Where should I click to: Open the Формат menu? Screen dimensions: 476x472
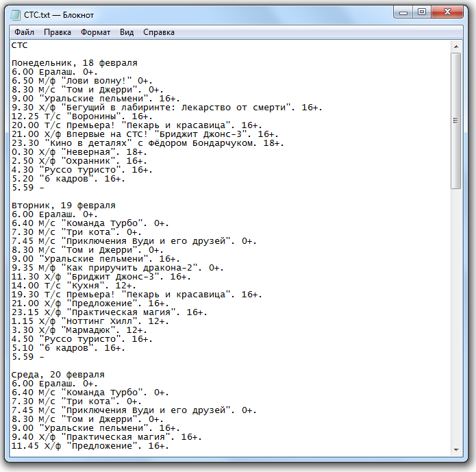click(95, 32)
